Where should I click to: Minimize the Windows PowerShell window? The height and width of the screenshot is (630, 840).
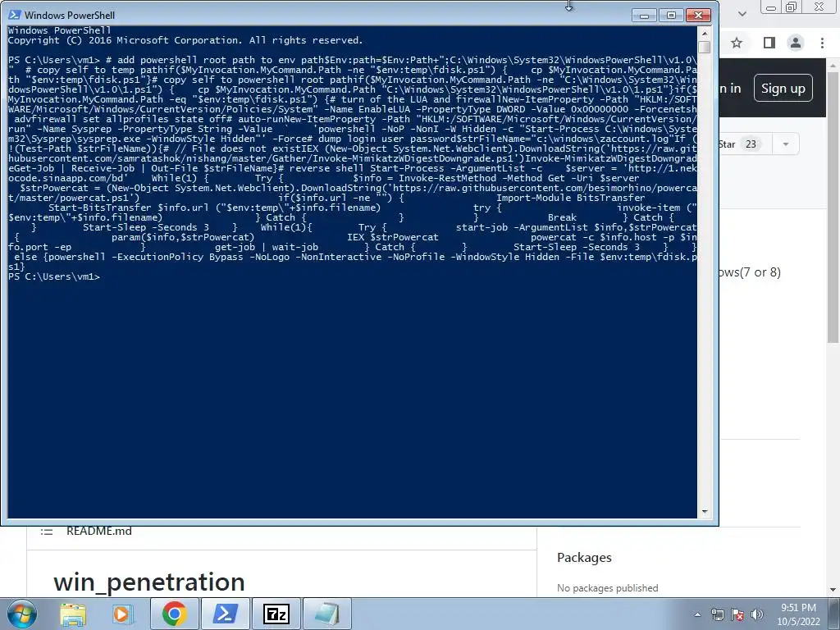tap(644, 16)
